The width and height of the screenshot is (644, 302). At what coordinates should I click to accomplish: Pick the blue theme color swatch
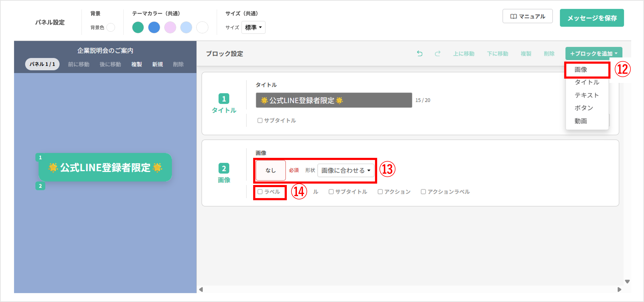click(x=154, y=27)
